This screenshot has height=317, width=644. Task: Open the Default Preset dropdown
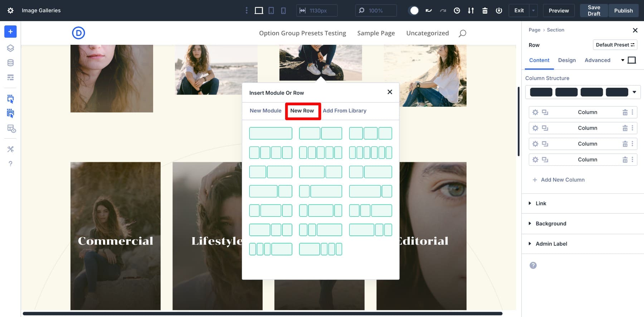coord(615,45)
